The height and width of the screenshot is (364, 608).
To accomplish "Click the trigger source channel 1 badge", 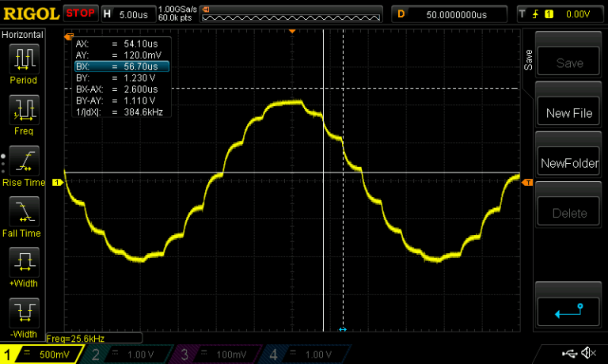I will tap(549, 14).
